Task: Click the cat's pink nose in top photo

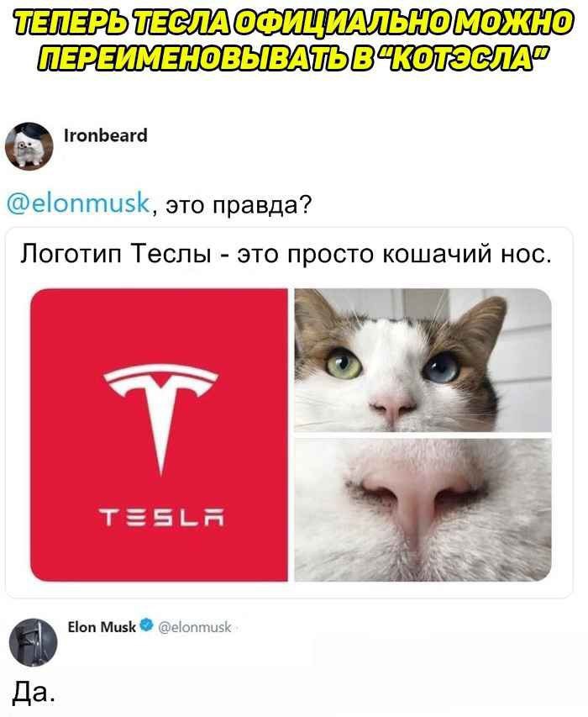Action: [393, 403]
